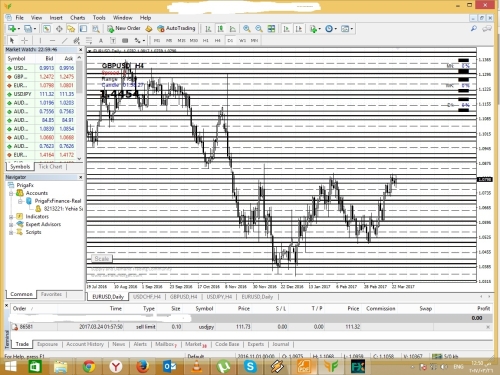Toggle the AutoTrading button
500x375 pixels.
click(176, 29)
